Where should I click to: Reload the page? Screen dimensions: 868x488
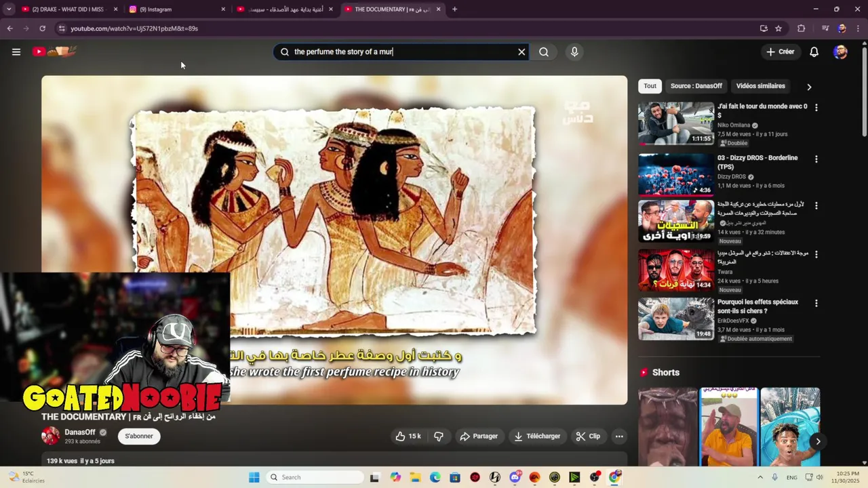point(42,28)
